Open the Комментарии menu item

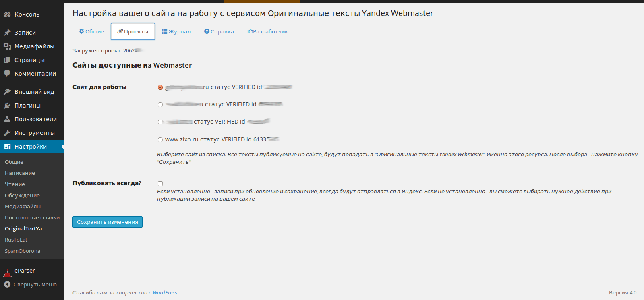point(32,74)
